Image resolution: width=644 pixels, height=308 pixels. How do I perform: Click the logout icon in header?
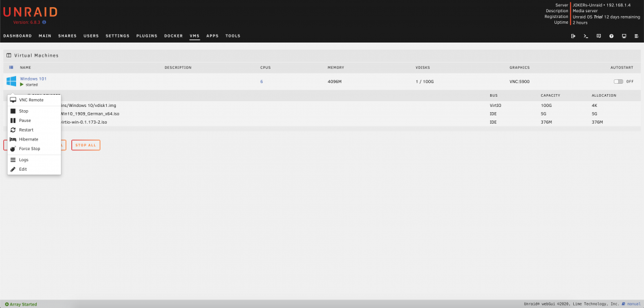coord(573,36)
